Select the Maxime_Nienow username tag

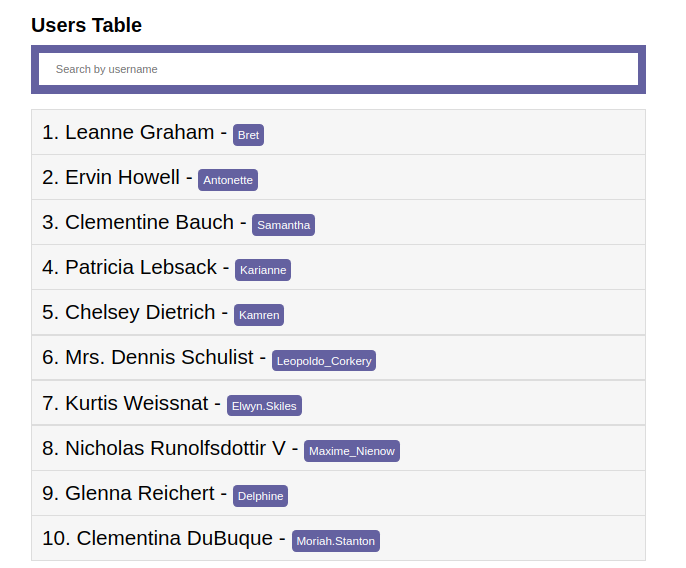[351, 451]
